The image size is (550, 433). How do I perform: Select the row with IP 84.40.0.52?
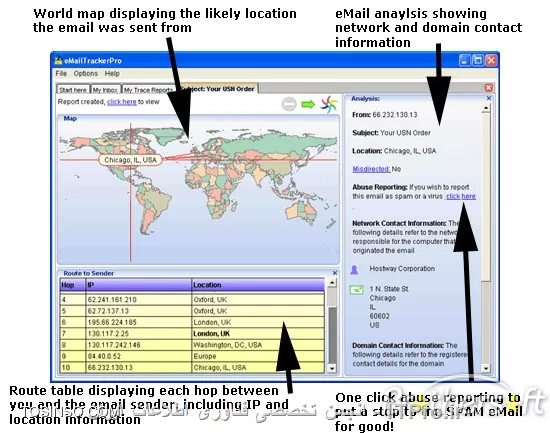pyautogui.click(x=192, y=356)
